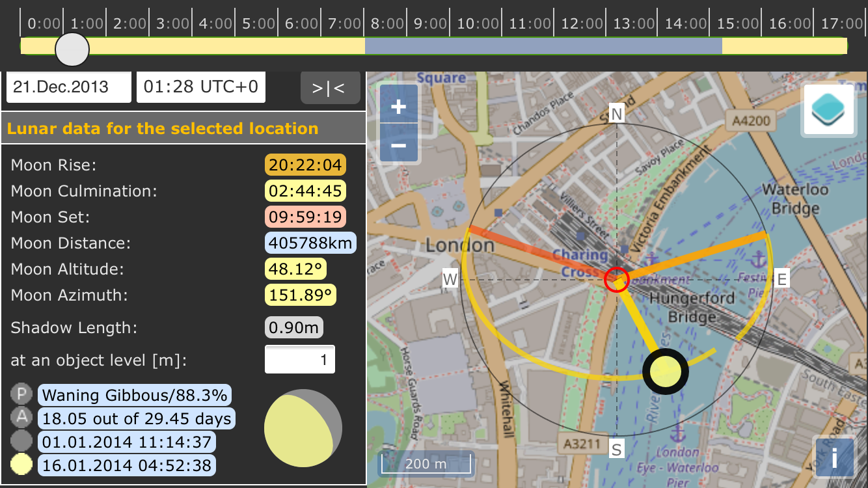This screenshot has width=868, height=488.
Task: Click the N compass label on map
Action: click(616, 115)
